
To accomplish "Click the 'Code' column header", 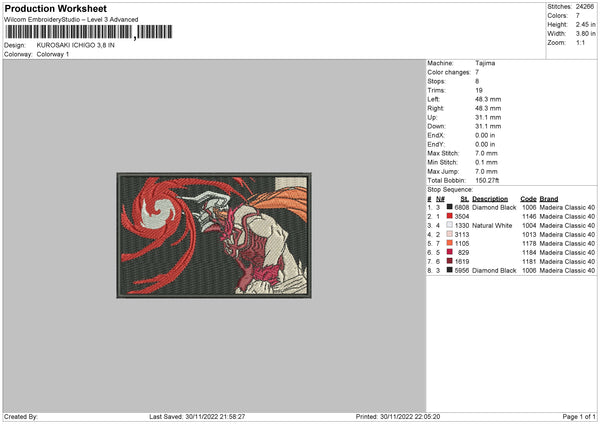I will [528, 199].
